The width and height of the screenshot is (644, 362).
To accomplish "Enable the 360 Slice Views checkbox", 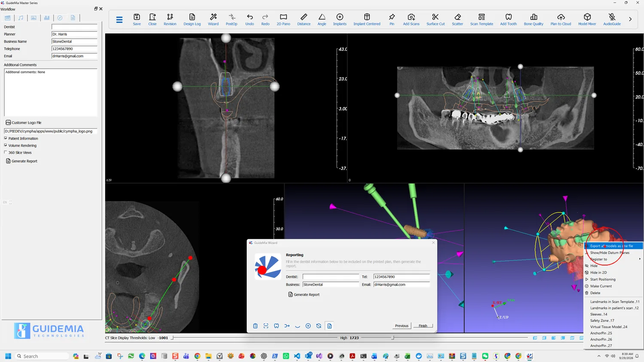I will click(6, 152).
